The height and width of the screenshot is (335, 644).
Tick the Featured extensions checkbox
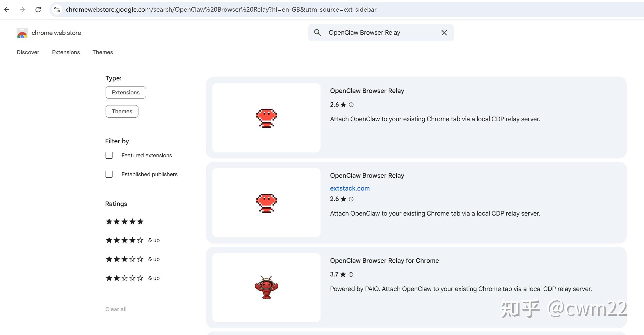[109, 155]
